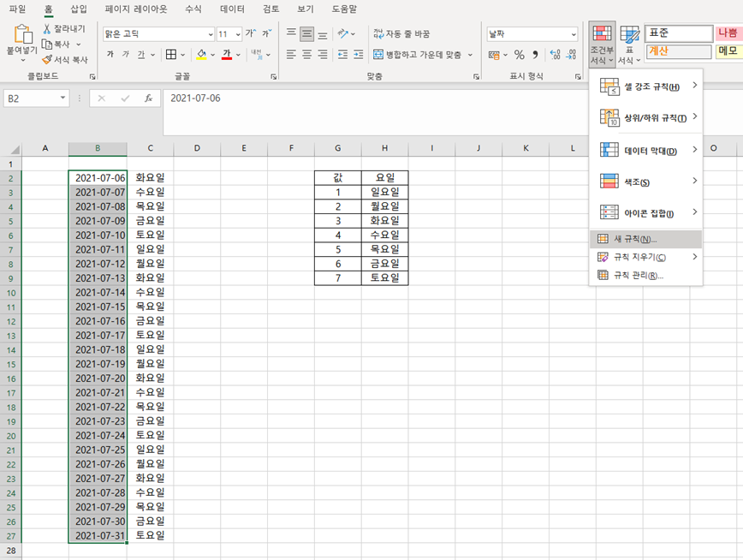743x560 pixels.
Task: Toggle wrap text (자동 줄 바꿈)
Action: 401,34
